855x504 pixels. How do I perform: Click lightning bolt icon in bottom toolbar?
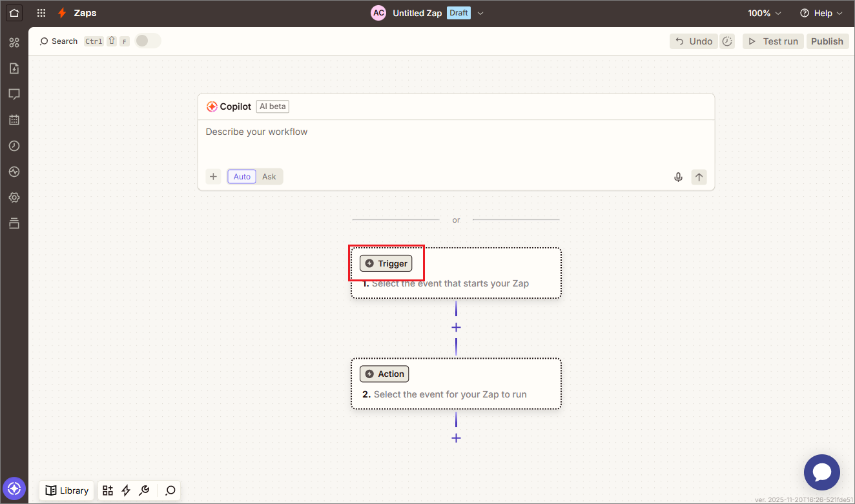point(126,490)
